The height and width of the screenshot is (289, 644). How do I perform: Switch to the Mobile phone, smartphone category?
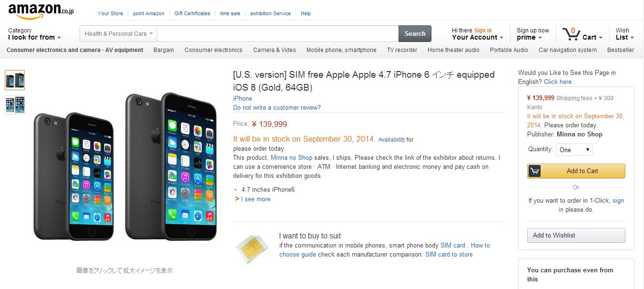[341, 50]
